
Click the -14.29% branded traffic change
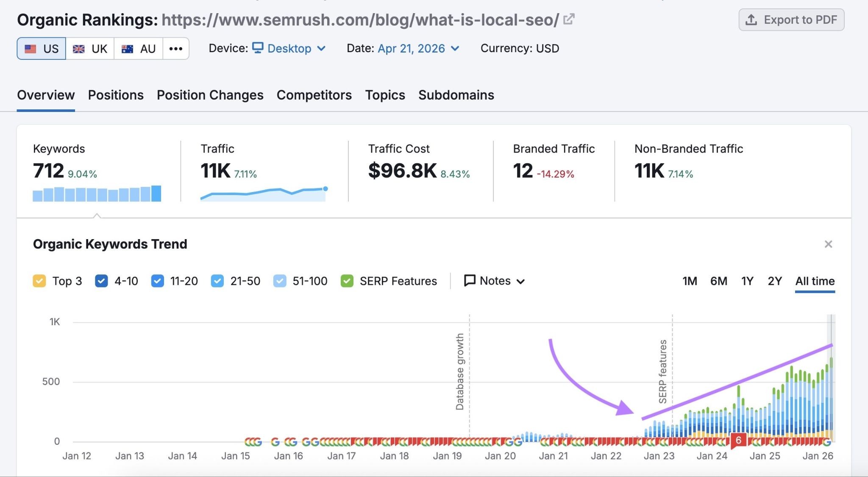555,174
